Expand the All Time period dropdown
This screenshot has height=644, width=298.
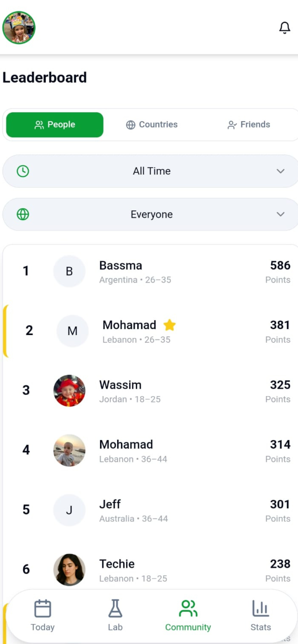(x=150, y=171)
